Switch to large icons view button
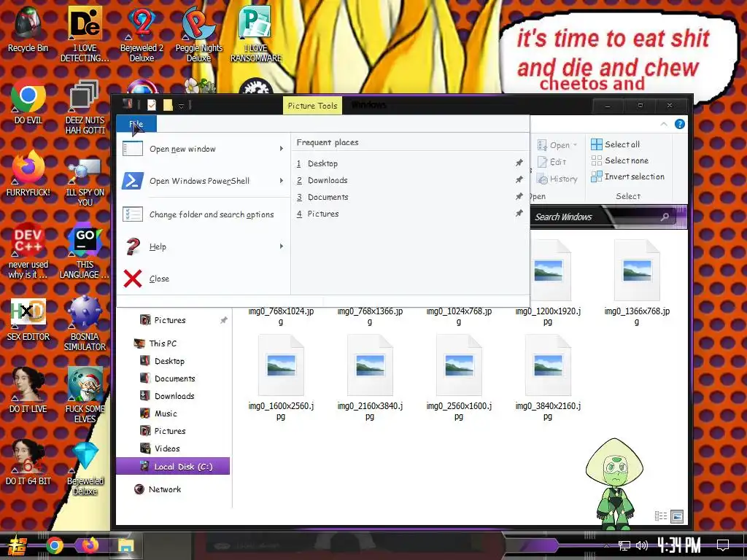 click(x=676, y=516)
